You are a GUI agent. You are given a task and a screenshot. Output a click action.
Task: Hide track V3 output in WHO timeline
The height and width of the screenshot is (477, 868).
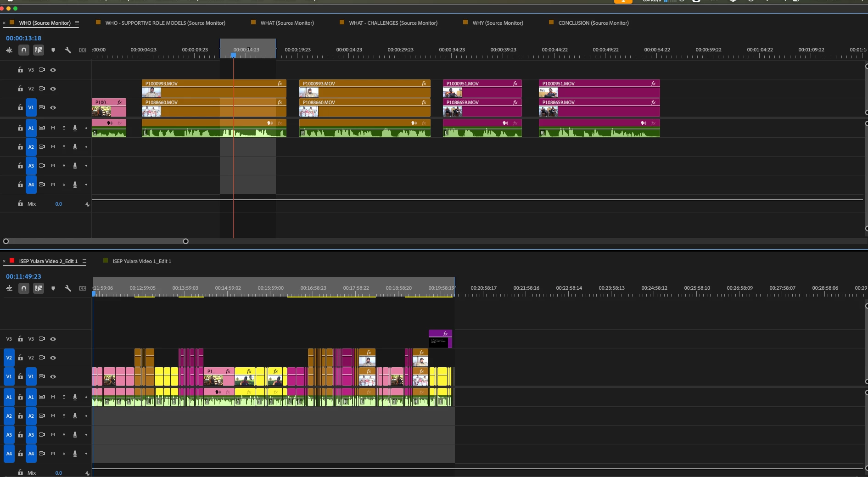pyautogui.click(x=53, y=70)
